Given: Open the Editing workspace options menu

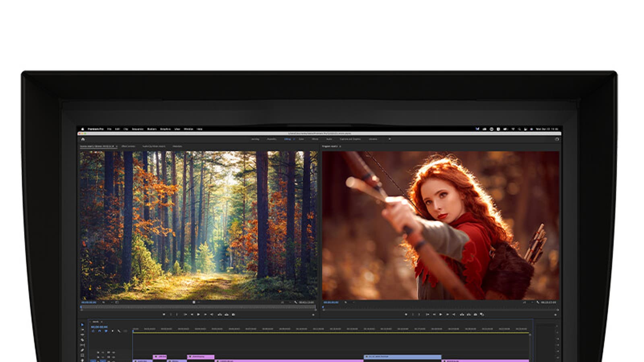Looking at the screenshot, I should pos(294,139).
